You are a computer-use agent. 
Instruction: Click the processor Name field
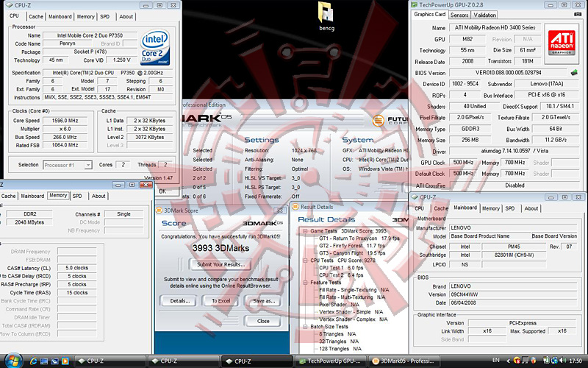(x=90, y=35)
